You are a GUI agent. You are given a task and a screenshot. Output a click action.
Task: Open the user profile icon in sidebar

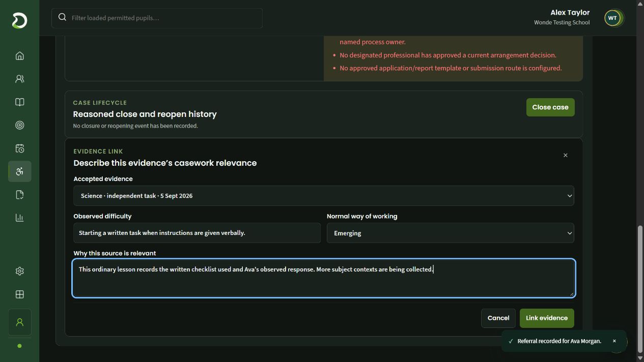[x=20, y=322]
